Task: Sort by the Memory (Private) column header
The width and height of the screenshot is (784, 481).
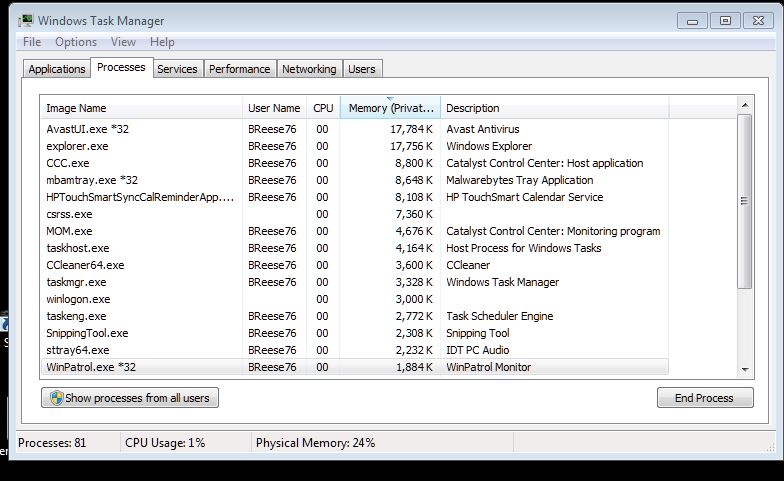Action: pos(390,108)
